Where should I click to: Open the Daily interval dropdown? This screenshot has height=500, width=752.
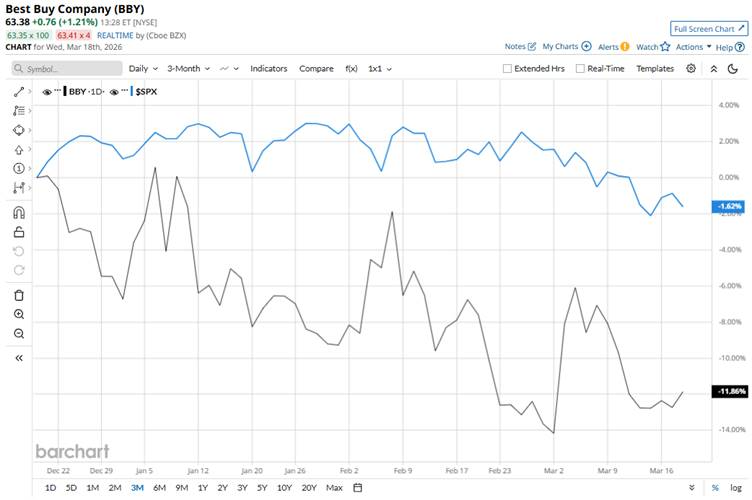coord(142,69)
